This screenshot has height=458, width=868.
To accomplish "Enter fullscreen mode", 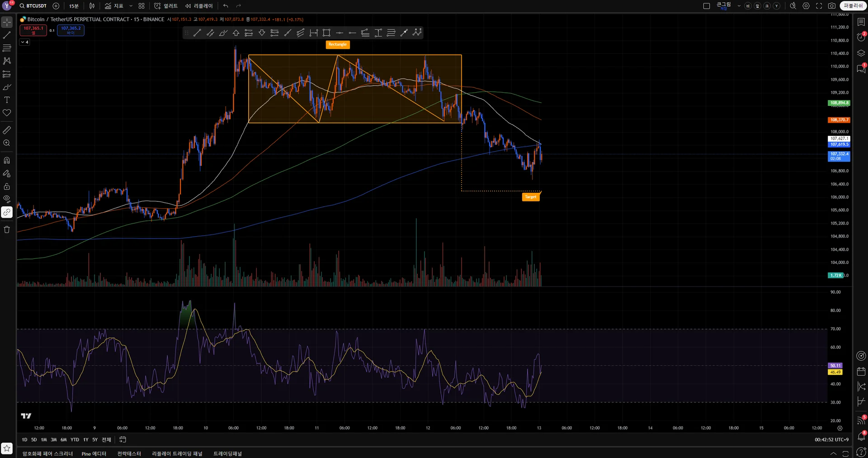I will pos(819,6).
